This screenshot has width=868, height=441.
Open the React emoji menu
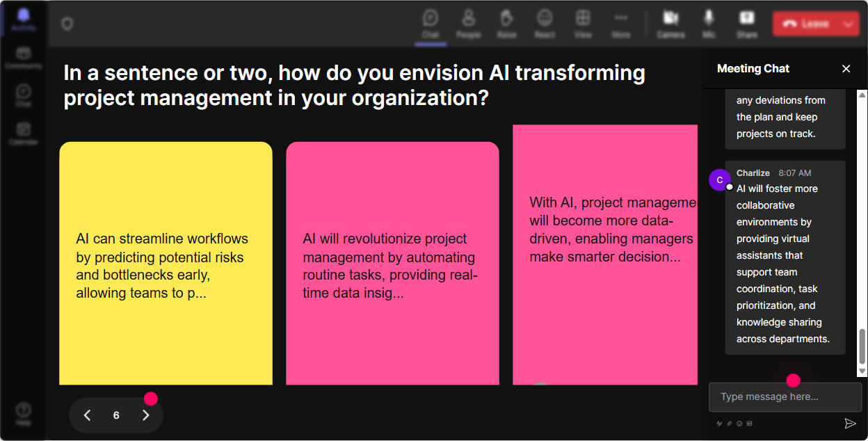[545, 23]
